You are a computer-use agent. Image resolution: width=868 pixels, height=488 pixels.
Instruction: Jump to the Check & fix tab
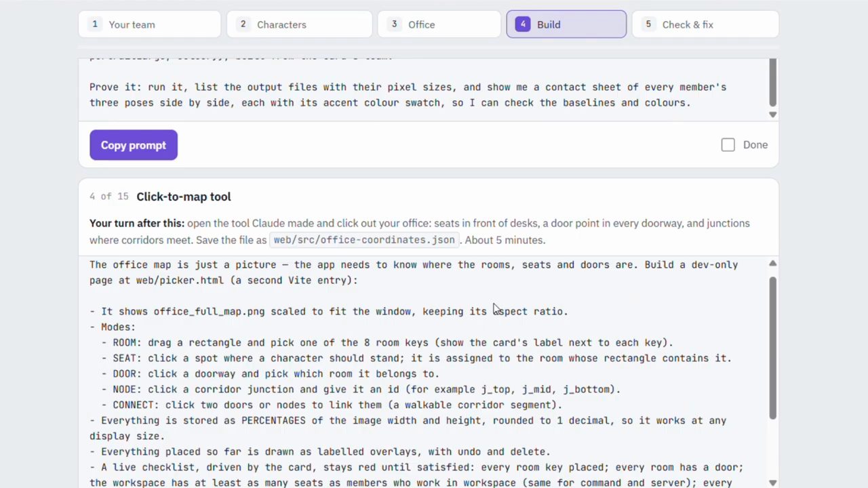click(x=705, y=24)
